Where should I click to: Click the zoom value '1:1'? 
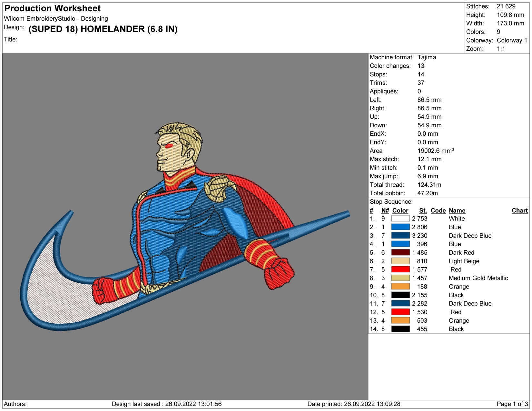pyautogui.click(x=501, y=49)
